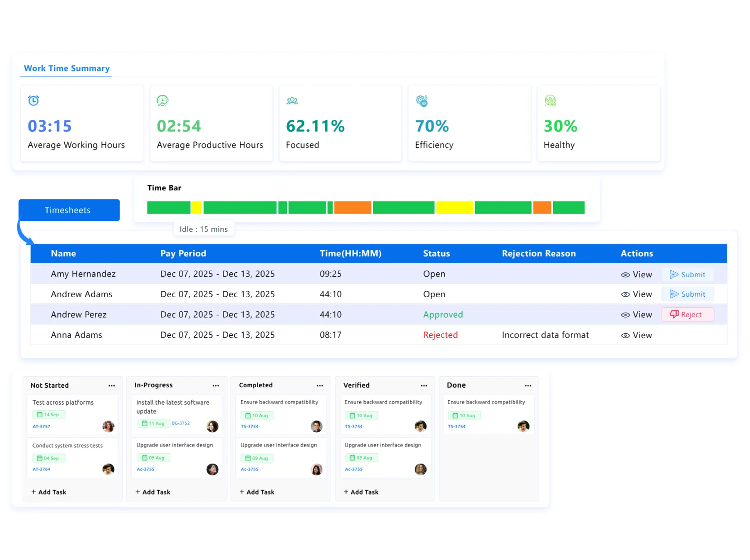Image resolution: width=750 pixels, height=560 pixels.
Task: Click the calendar icon in the Done column card
Action: pyautogui.click(x=454, y=415)
